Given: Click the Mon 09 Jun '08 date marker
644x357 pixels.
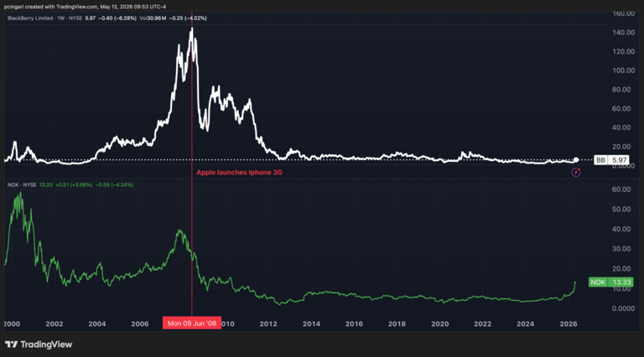Looking at the screenshot, I should click(192, 323).
